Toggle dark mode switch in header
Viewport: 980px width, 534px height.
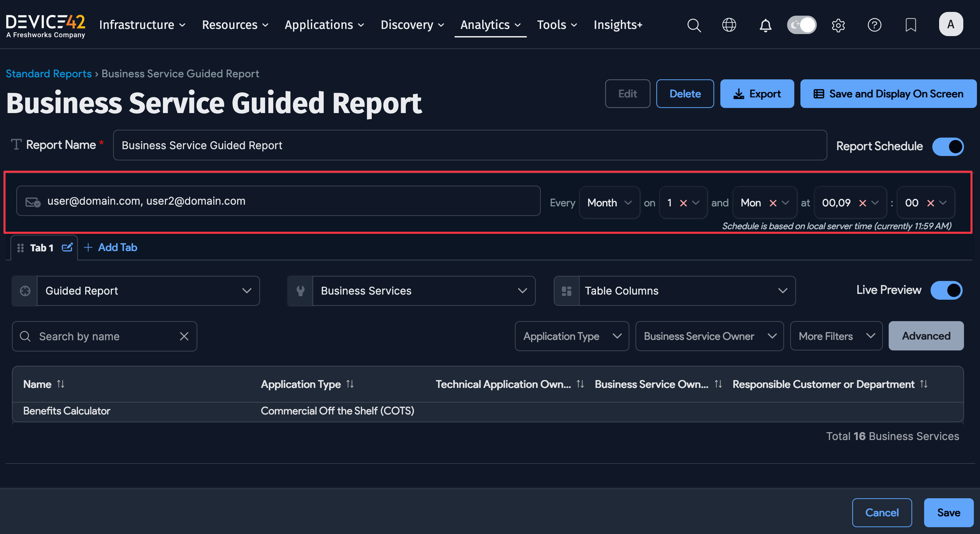click(801, 25)
